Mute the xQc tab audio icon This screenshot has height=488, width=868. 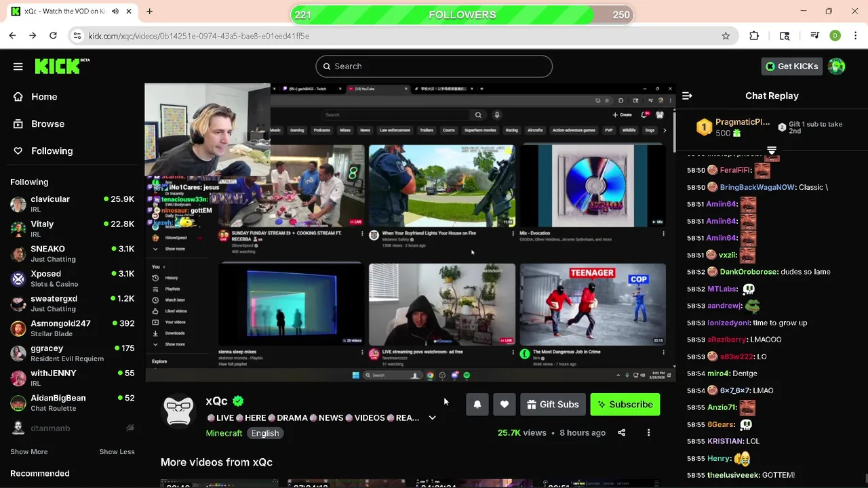pyautogui.click(x=115, y=12)
